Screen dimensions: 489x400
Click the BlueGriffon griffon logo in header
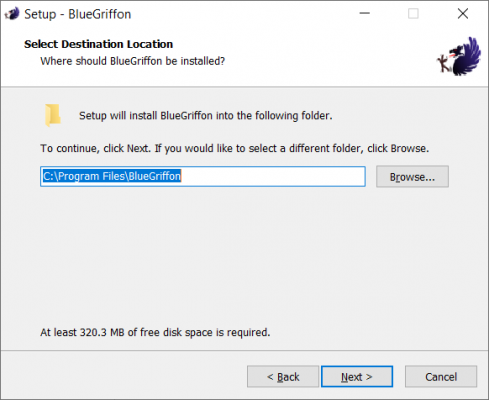point(459,56)
